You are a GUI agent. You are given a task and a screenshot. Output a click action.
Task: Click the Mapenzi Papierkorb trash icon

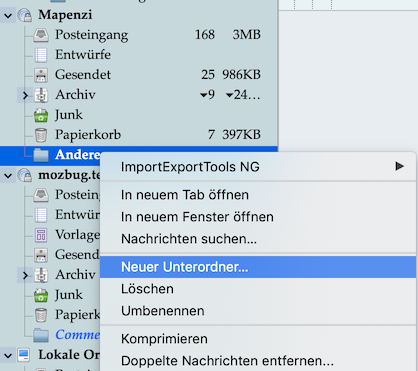coord(41,135)
